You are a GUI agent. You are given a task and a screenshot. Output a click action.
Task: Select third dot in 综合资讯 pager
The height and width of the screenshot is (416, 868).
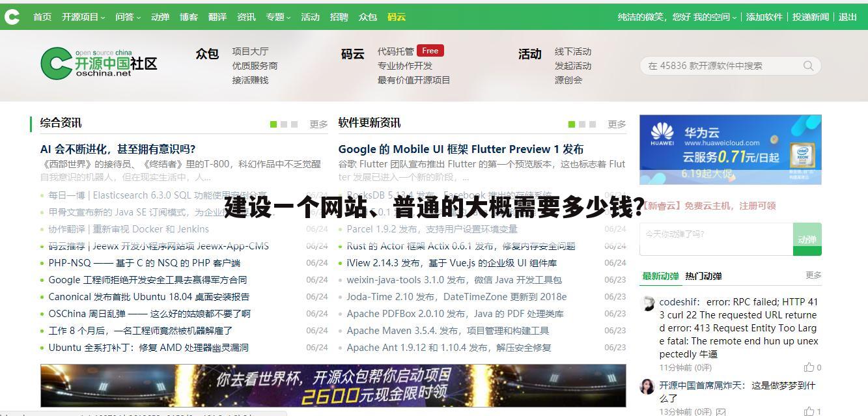[294, 124]
